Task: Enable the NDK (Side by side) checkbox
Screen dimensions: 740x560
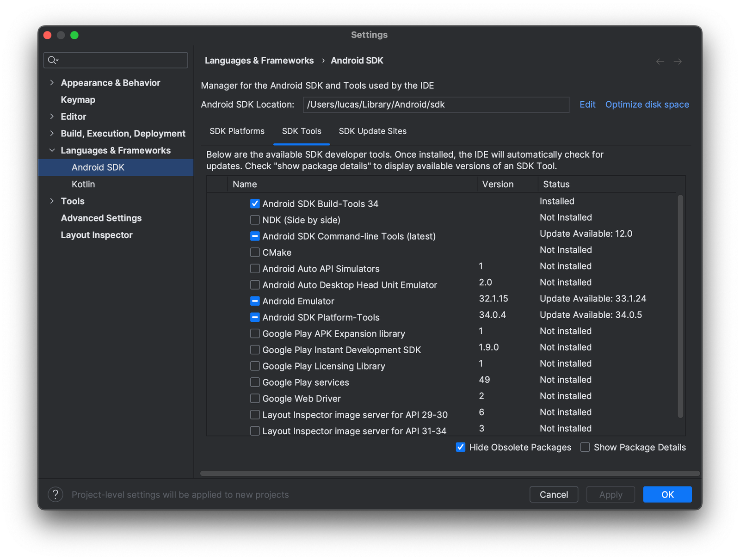Action: coord(255,220)
